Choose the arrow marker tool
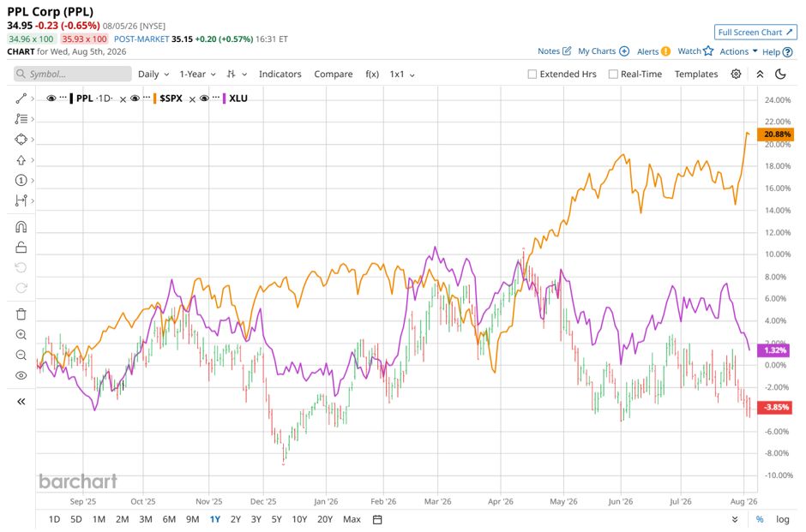806x532 pixels. click(x=21, y=159)
